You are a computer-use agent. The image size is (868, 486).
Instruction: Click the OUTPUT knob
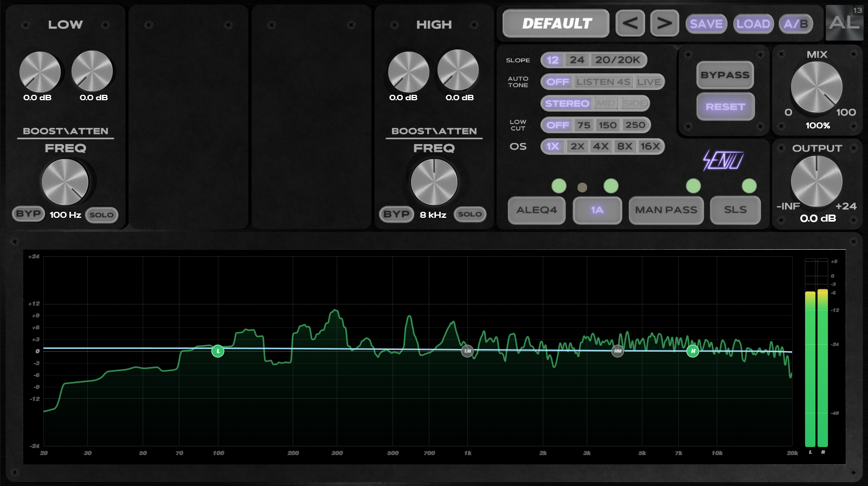tap(816, 181)
